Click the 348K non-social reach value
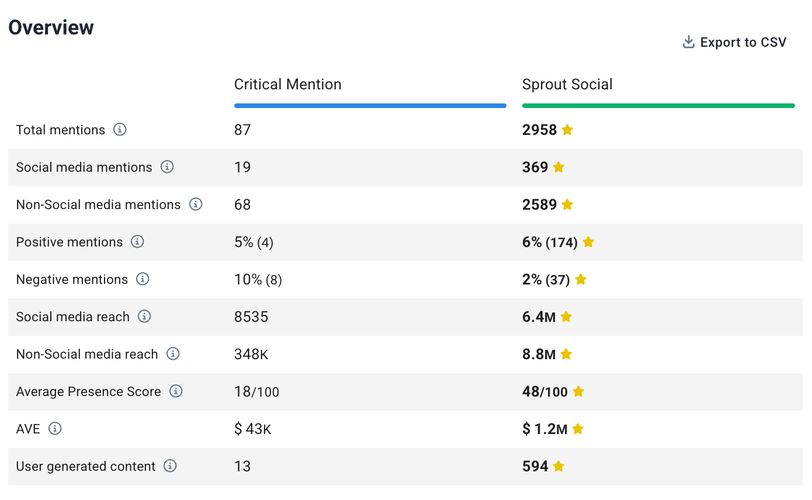 click(x=251, y=354)
